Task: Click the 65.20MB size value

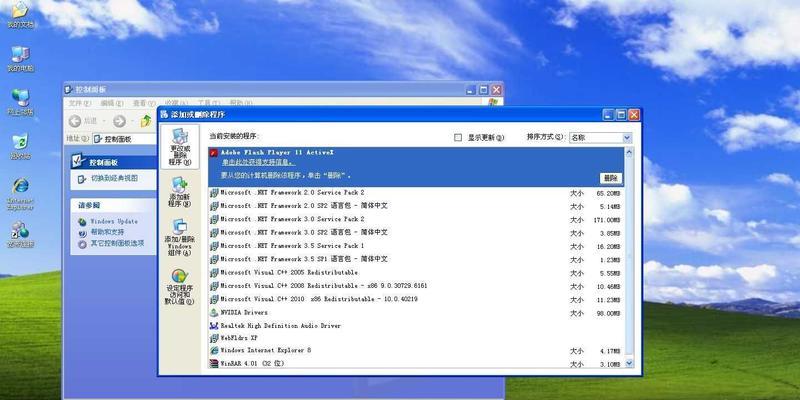Action: click(608, 193)
